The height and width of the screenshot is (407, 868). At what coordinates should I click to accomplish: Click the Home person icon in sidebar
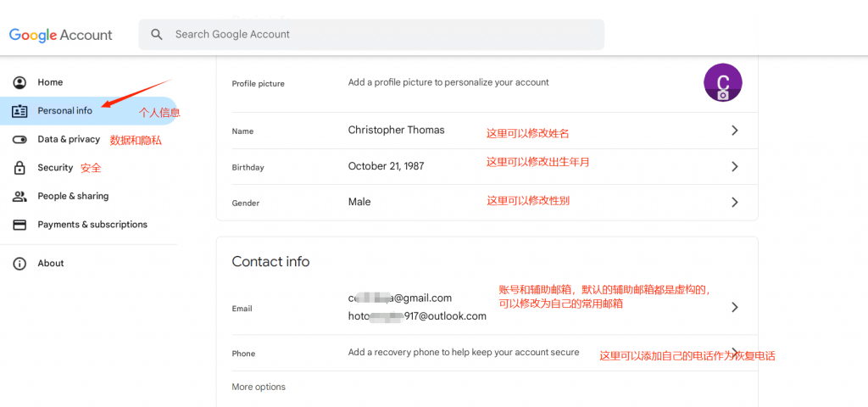20,82
